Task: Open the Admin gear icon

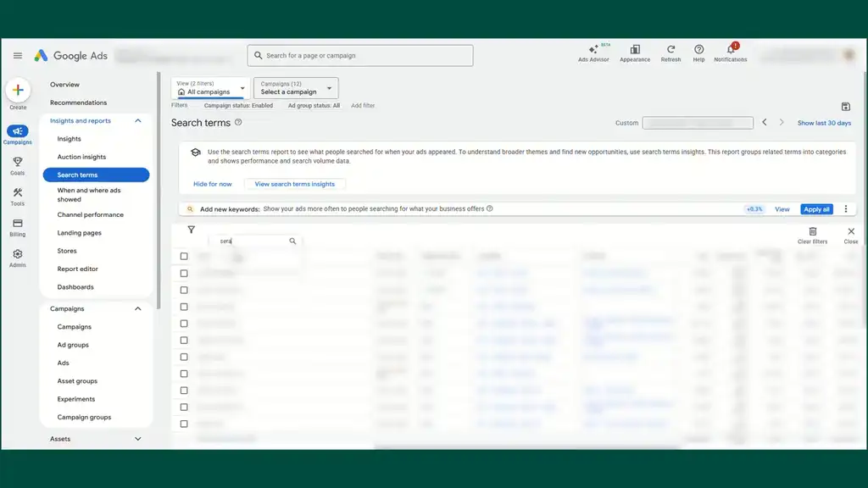Action: (18, 255)
